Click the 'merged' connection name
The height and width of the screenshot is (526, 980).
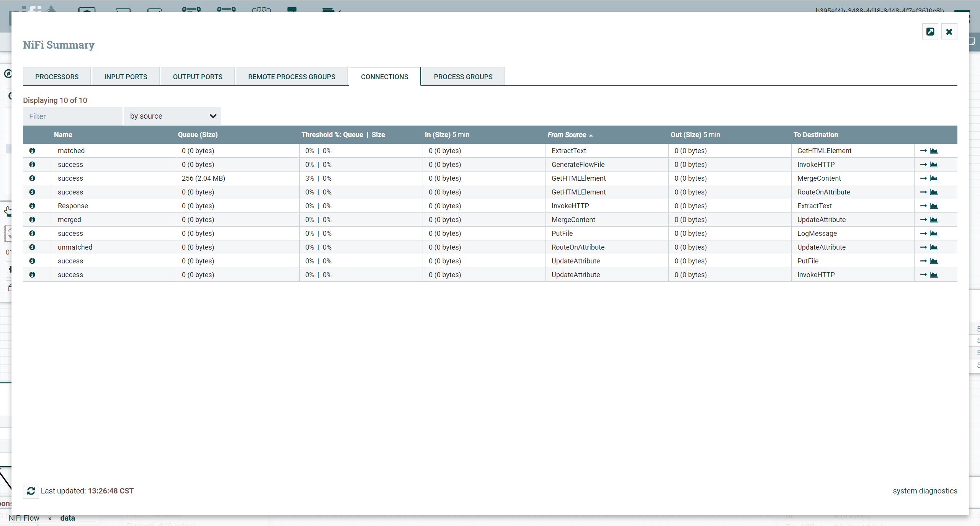69,220
